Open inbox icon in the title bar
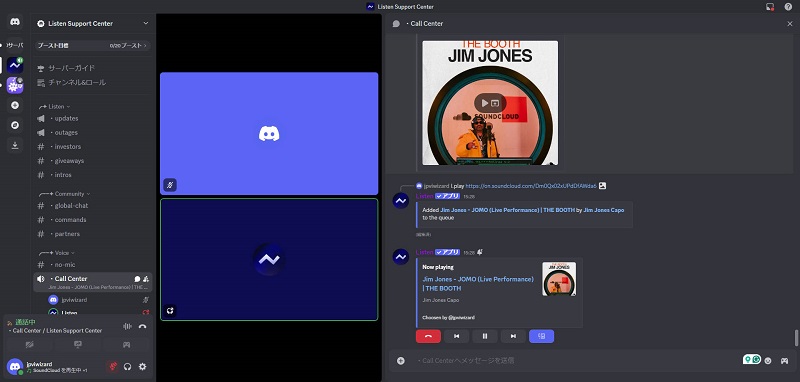The width and height of the screenshot is (800, 382). (x=770, y=7)
